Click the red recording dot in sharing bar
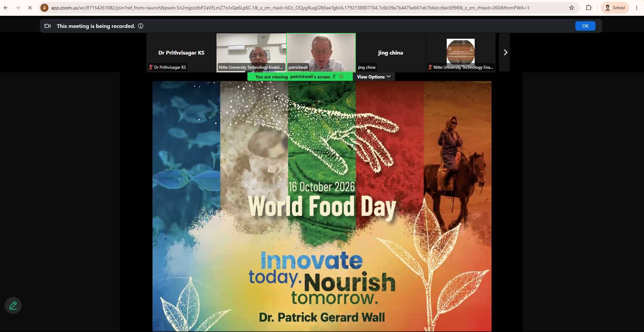 pos(341,77)
